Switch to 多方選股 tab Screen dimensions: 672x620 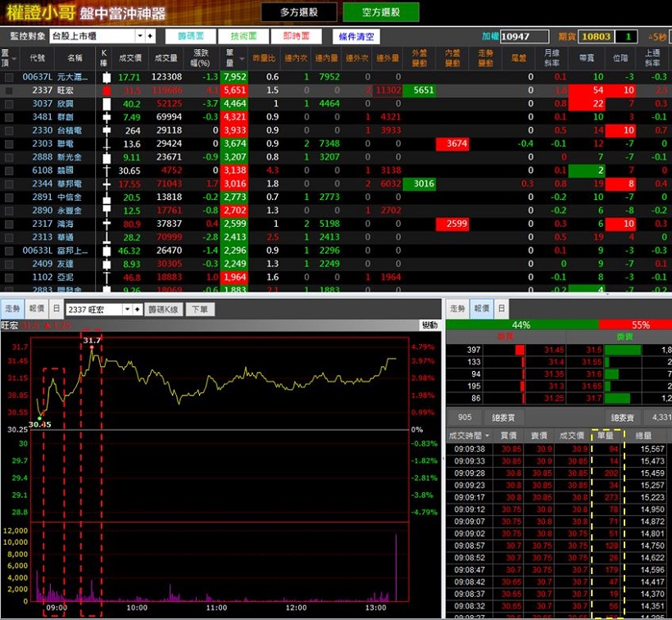coord(299,12)
